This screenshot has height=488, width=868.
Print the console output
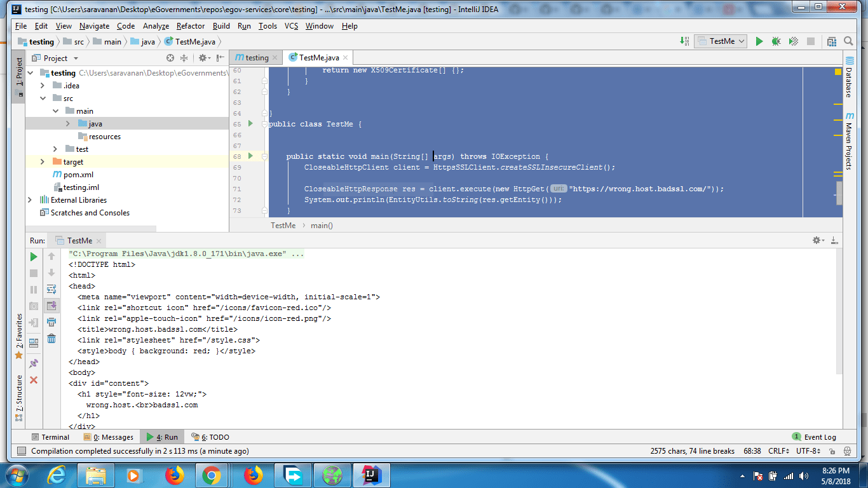51,323
